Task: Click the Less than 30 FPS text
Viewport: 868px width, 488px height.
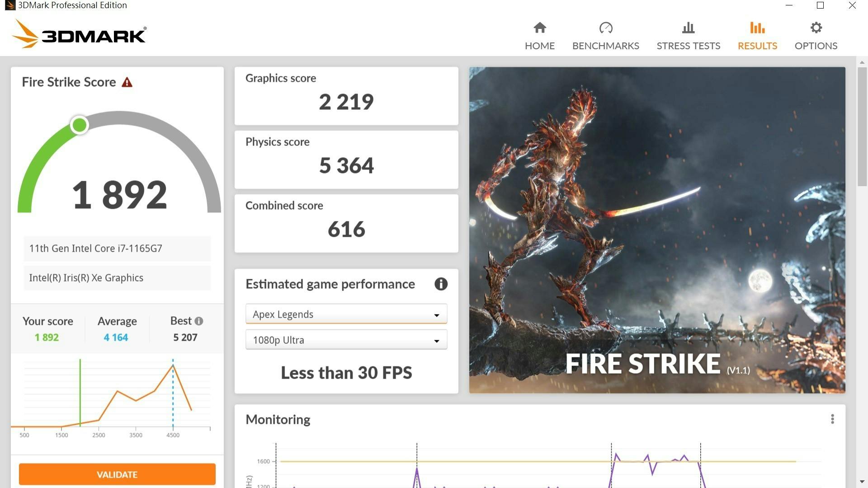Action: click(x=346, y=373)
